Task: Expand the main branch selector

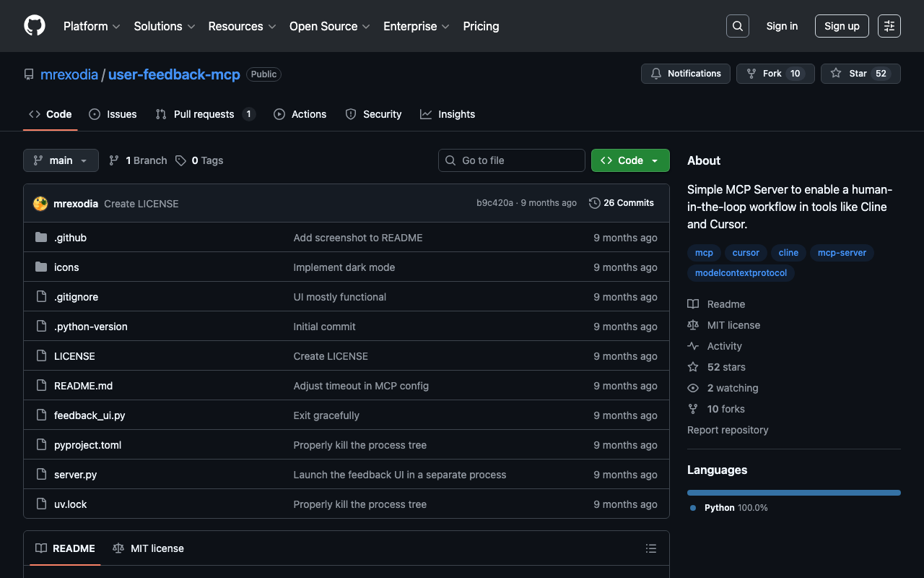Action: click(x=61, y=160)
